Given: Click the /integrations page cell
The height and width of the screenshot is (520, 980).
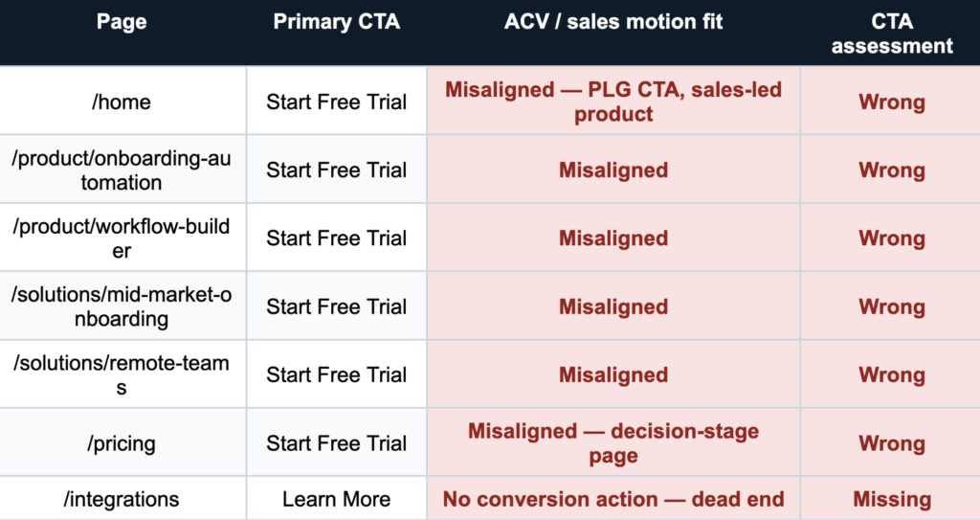Looking at the screenshot, I should click(x=122, y=499).
